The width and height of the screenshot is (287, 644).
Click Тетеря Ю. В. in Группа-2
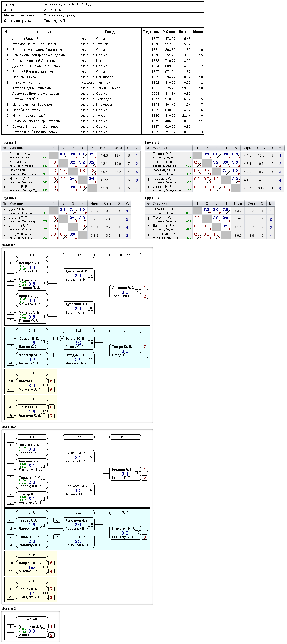[x=162, y=154]
